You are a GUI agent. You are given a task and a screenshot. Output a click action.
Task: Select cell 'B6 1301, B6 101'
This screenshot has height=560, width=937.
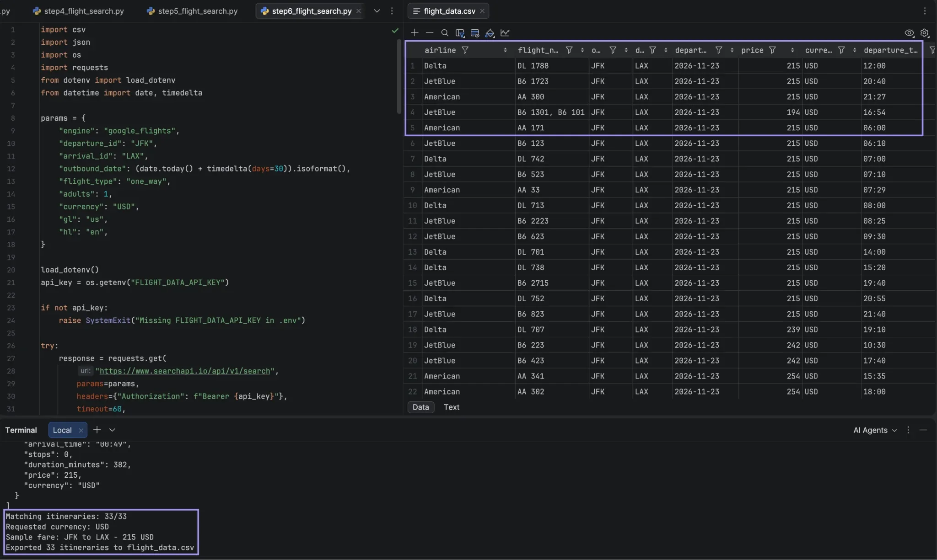(552, 112)
